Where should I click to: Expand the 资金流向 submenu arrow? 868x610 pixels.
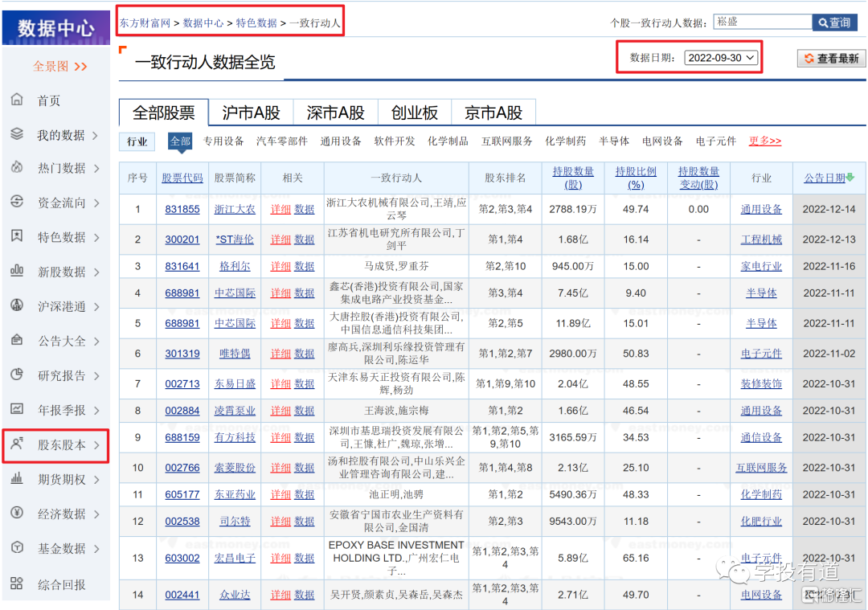pyautogui.click(x=97, y=203)
